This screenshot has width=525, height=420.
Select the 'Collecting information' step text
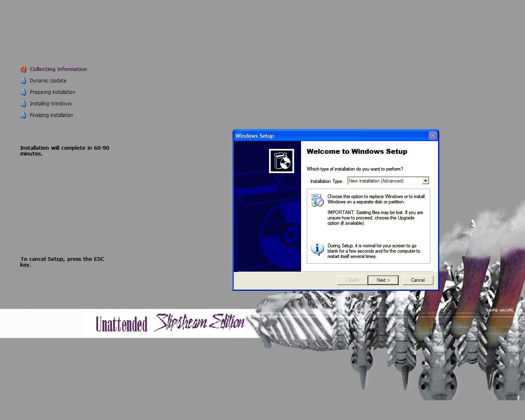(58, 69)
